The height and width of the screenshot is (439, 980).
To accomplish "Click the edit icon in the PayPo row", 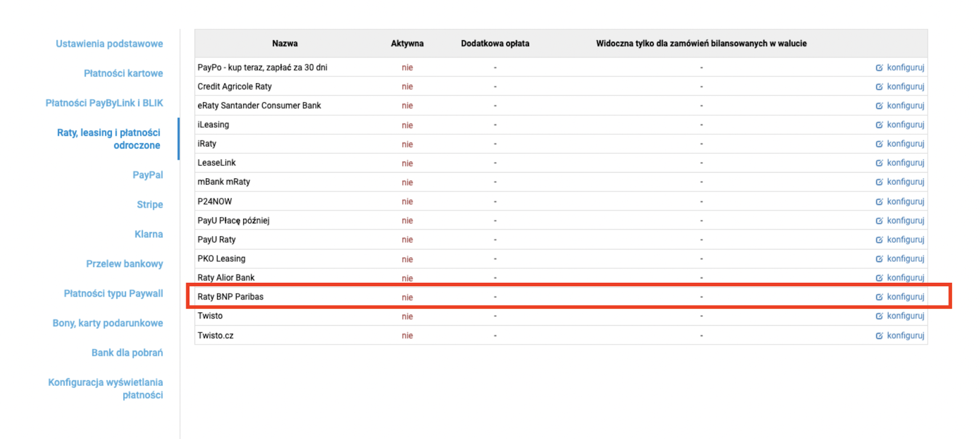I will click(x=879, y=68).
